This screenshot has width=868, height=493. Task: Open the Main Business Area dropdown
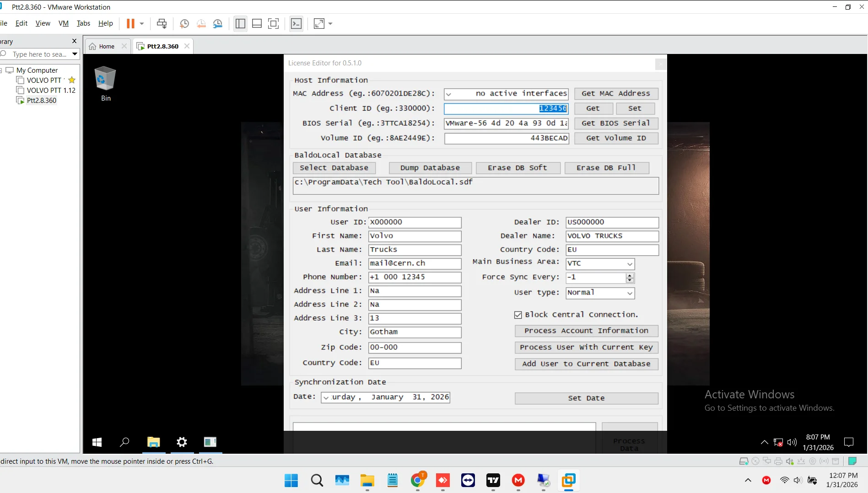(631, 264)
